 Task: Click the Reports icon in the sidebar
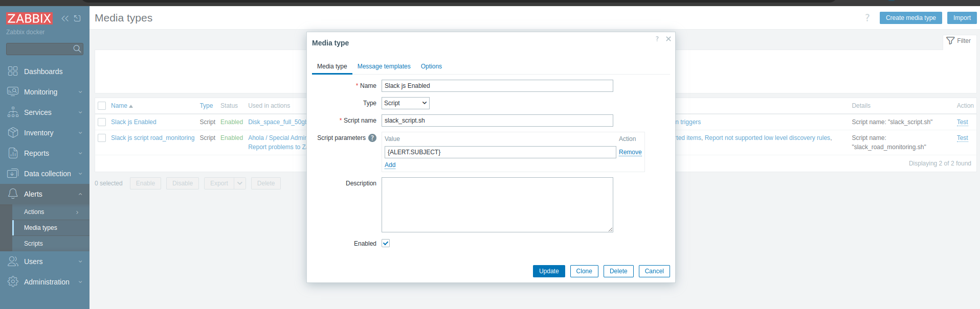coord(13,153)
